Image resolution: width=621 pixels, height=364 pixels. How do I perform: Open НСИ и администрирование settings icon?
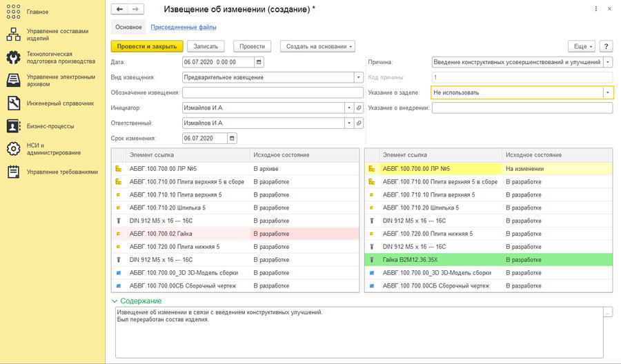13,149
